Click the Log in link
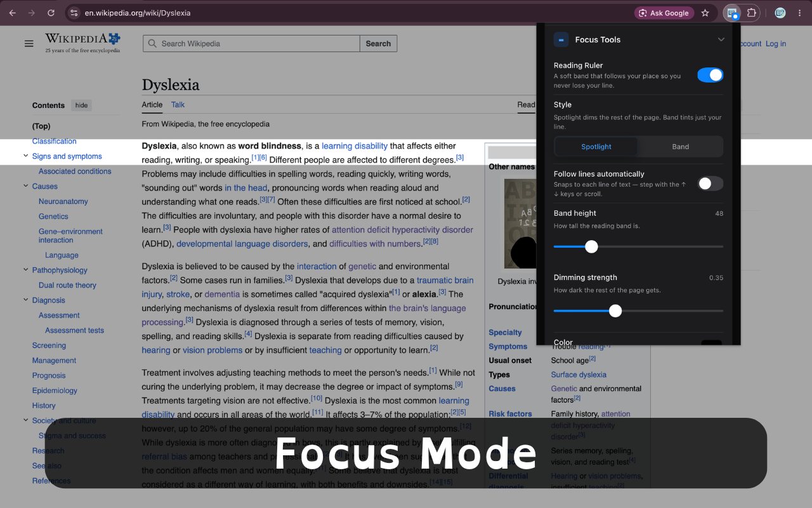Viewport: 812px width, 508px height. pyautogui.click(x=776, y=44)
